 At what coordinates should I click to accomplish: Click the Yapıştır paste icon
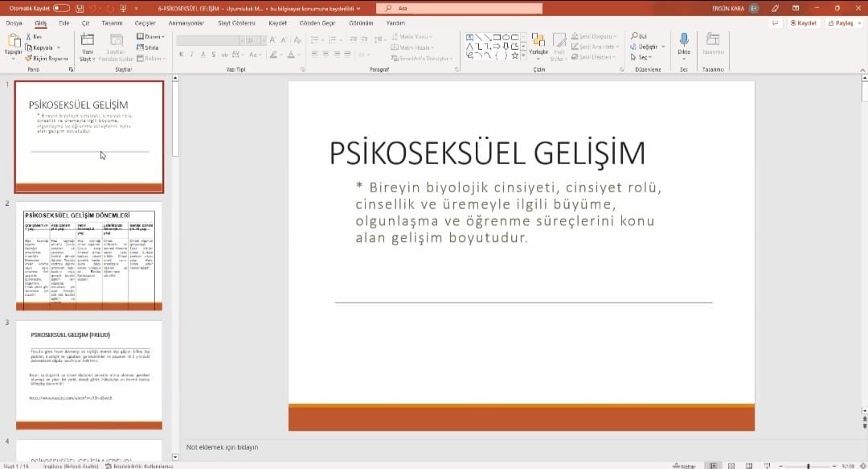14,40
